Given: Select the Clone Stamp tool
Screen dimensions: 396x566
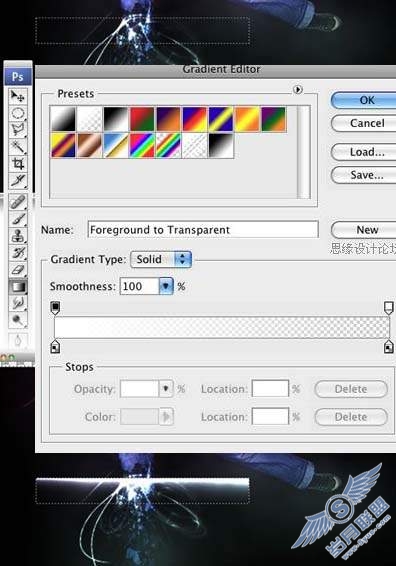Looking at the screenshot, I should pyautogui.click(x=17, y=236).
